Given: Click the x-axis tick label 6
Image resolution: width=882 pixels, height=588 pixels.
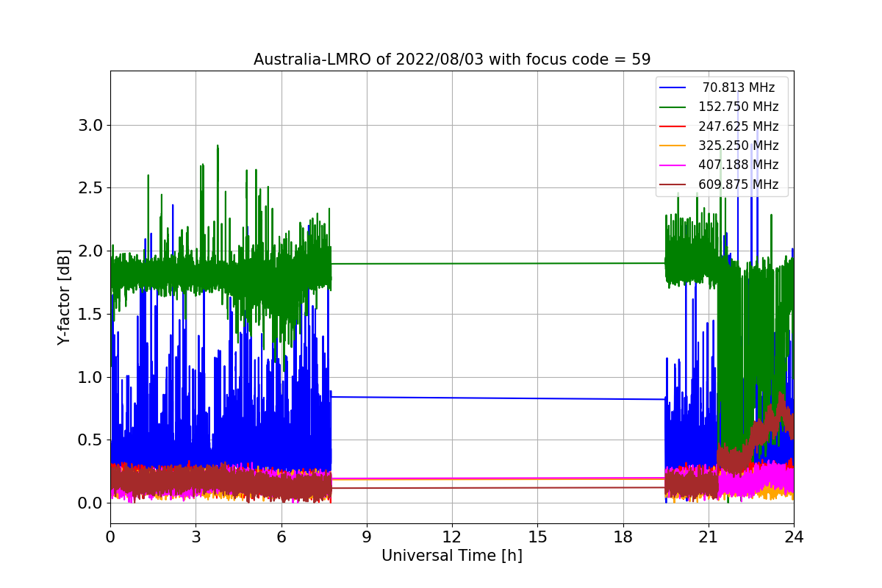Looking at the screenshot, I should (x=281, y=537).
